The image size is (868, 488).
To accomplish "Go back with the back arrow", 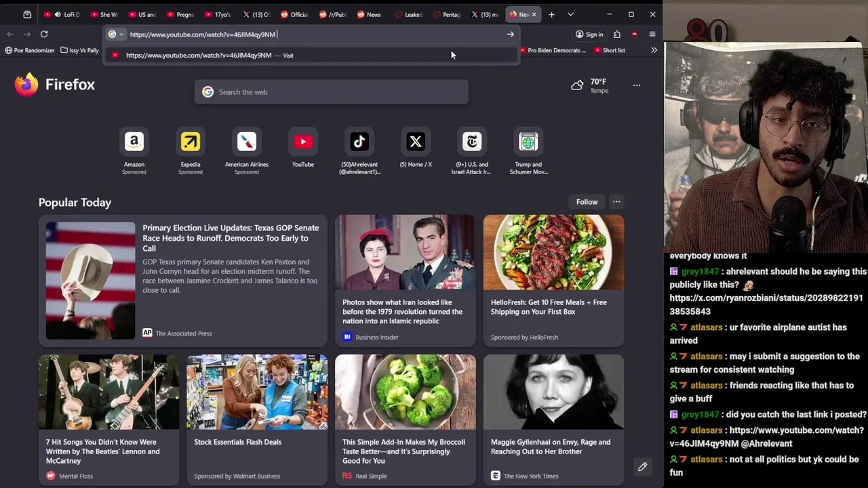I will [10, 34].
